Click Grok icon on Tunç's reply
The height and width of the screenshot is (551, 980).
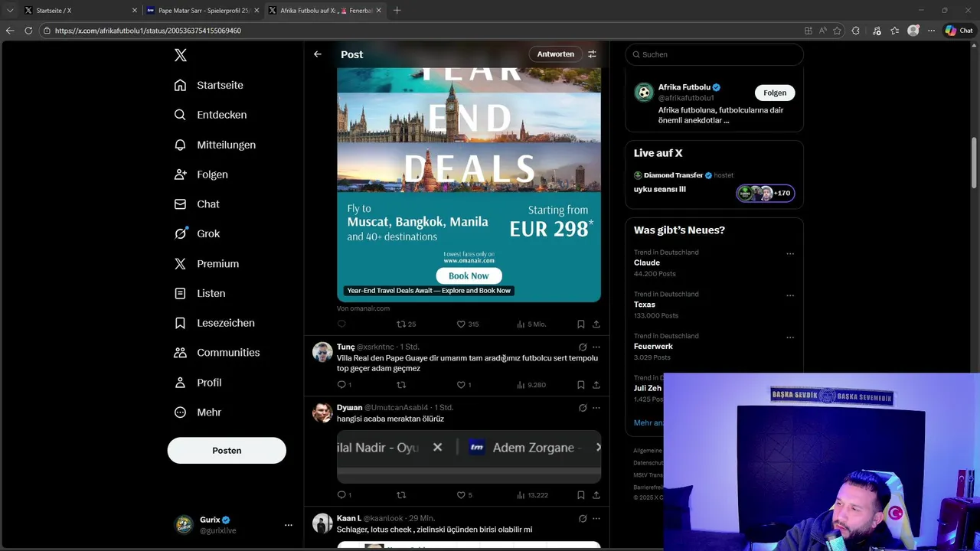[583, 347]
